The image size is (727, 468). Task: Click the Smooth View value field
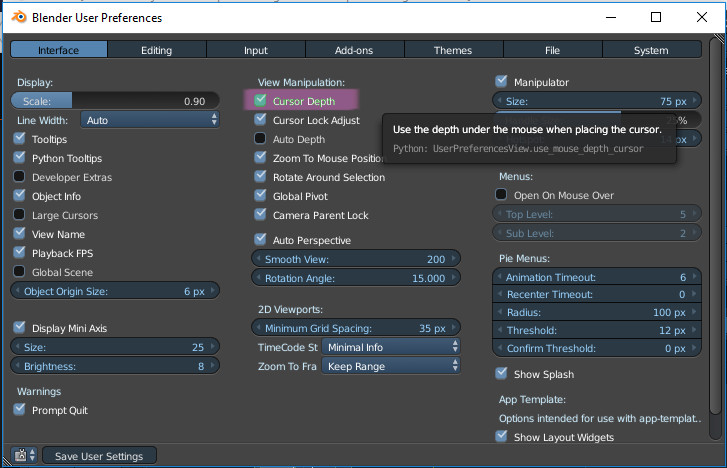point(356,259)
